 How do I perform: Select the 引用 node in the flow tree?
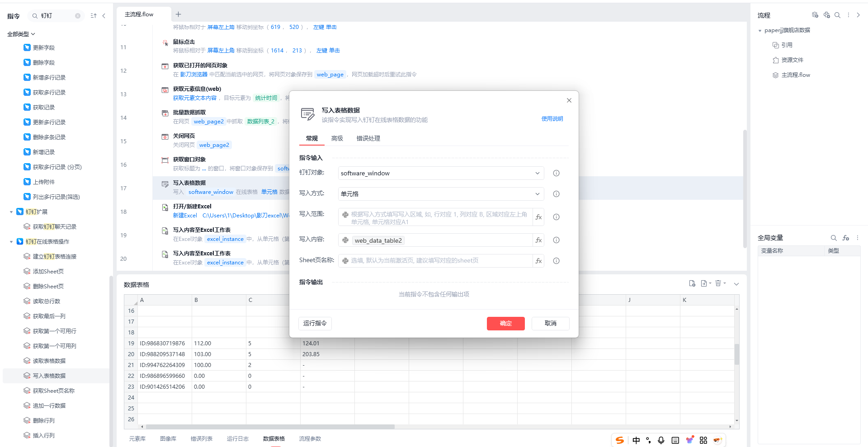(787, 45)
